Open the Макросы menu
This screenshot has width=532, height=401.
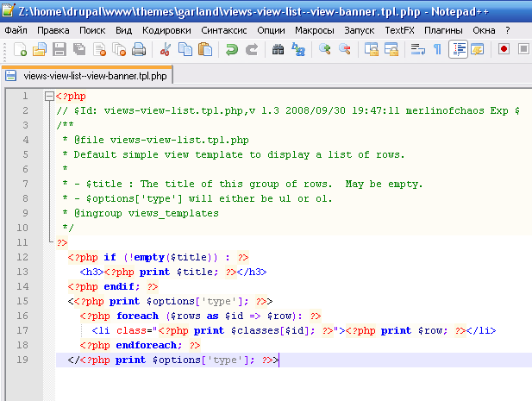tap(315, 30)
